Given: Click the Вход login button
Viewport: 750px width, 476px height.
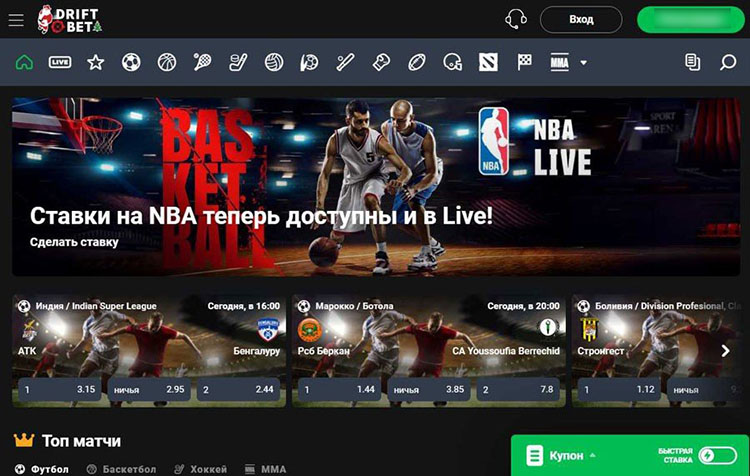Looking at the screenshot, I should (x=581, y=20).
